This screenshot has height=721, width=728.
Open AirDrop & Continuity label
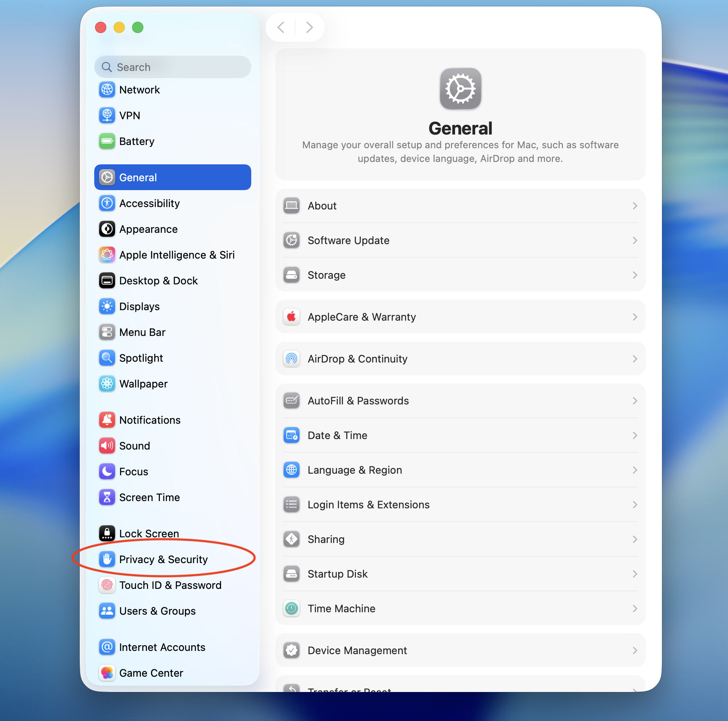tap(358, 359)
